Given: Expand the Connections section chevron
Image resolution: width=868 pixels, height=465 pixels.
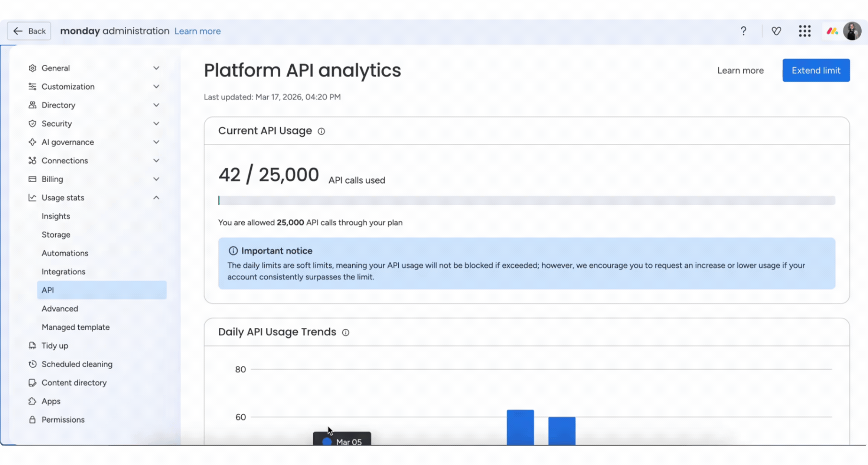Looking at the screenshot, I should (156, 161).
